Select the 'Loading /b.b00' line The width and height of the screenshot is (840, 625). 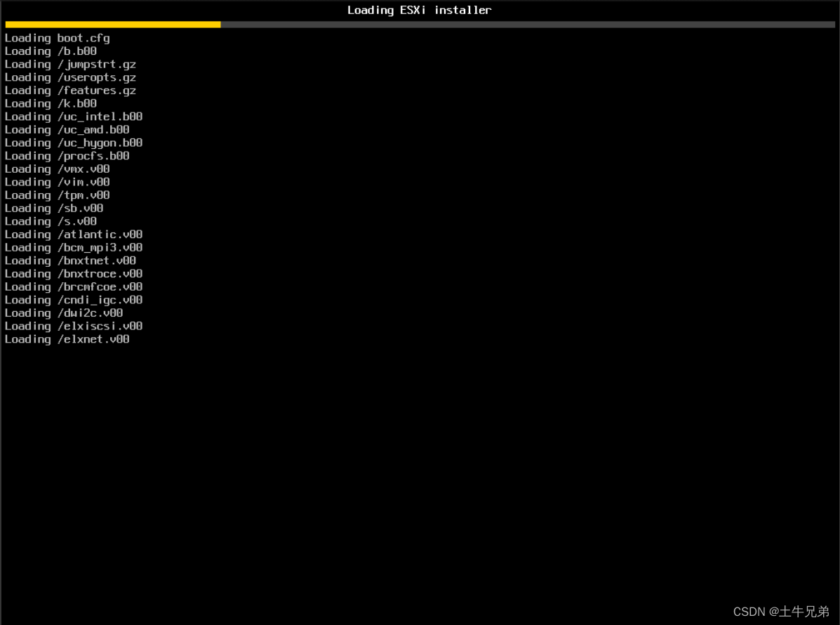[51, 51]
